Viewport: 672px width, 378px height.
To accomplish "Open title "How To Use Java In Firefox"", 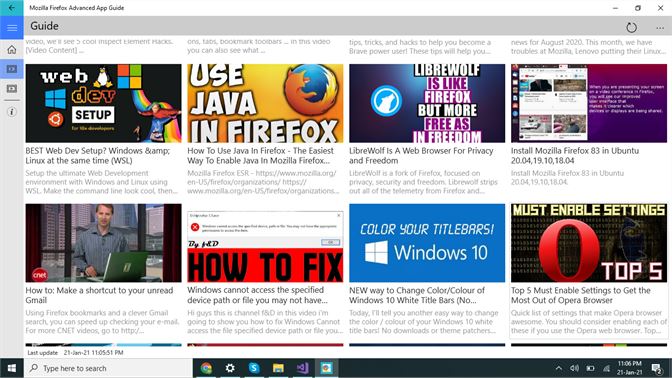I will coord(261,156).
